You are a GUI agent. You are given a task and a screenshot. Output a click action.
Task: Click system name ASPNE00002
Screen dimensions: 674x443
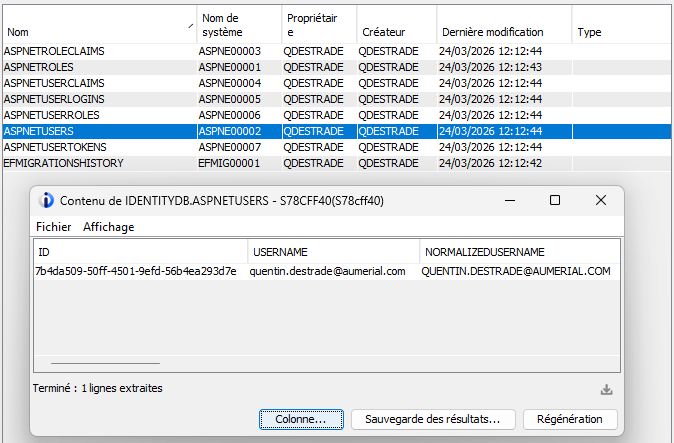click(x=230, y=131)
